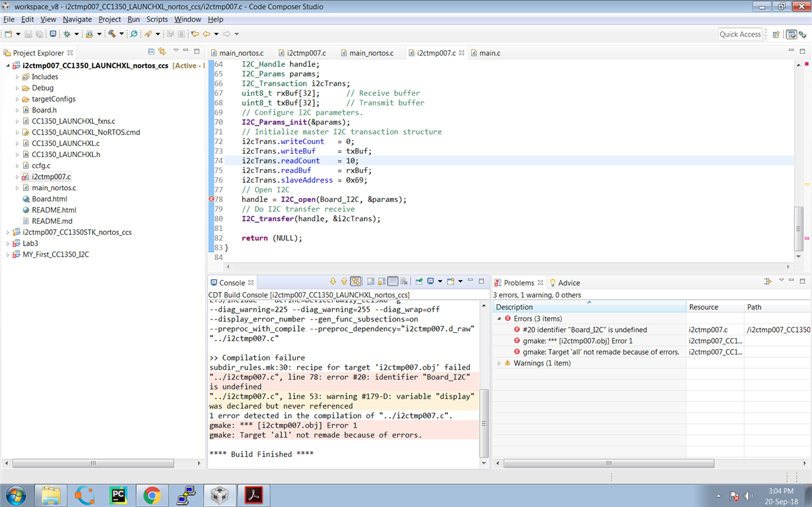
Task: Click the New file toolbar icon
Action: (x=8, y=34)
